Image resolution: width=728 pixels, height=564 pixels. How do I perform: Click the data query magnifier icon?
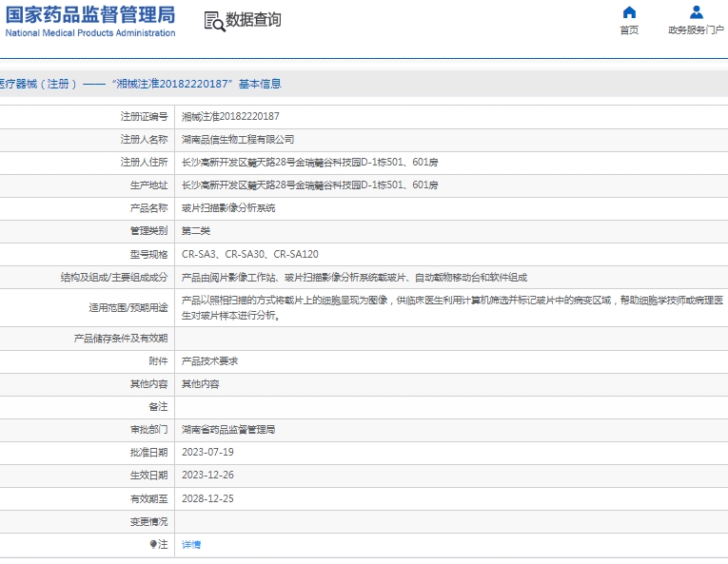(x=214, y=21)
